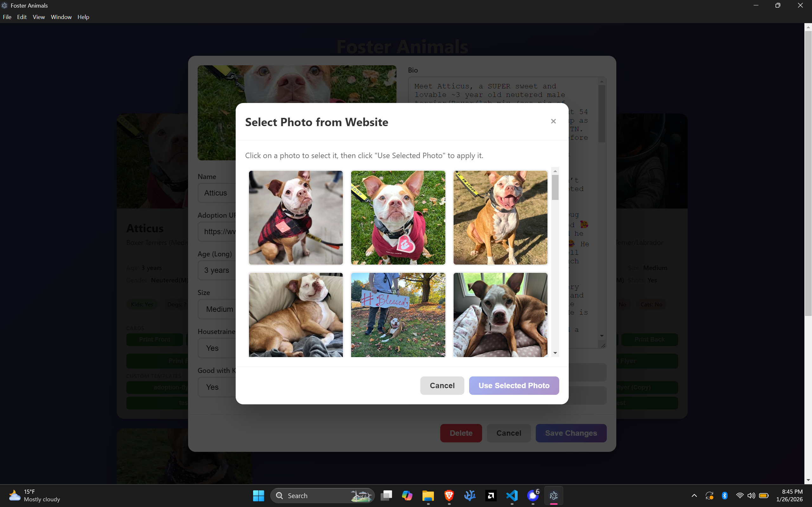The height and width of the screenshot is (507, 812).
Task: Cancel the photo selection dialog
Action: pyautogui.click(x=442, y=386)
